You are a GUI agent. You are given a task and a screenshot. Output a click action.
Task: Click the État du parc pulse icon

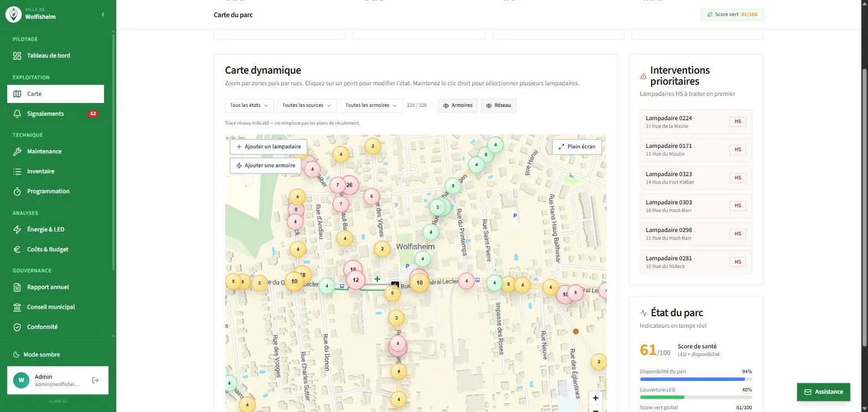[x=644, y=313]
